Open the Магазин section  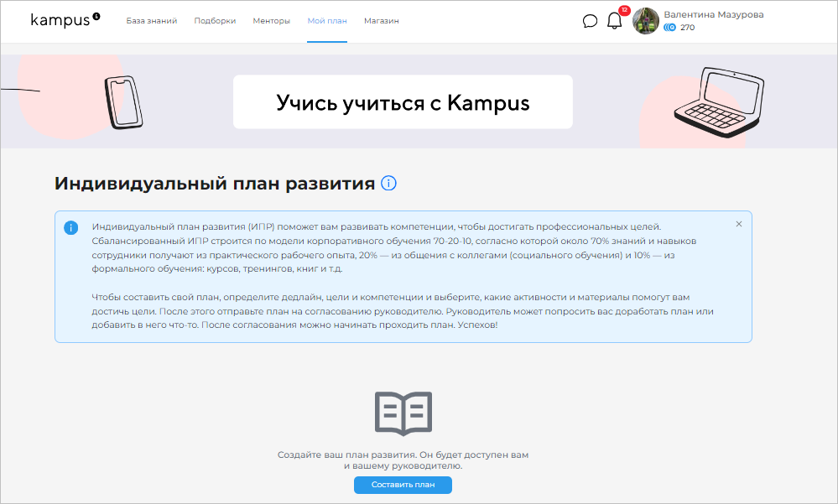point(381,21)
